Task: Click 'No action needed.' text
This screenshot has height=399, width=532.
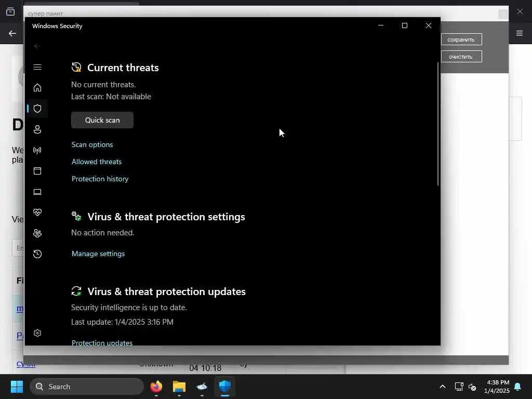Action: [x=103, y=233]
